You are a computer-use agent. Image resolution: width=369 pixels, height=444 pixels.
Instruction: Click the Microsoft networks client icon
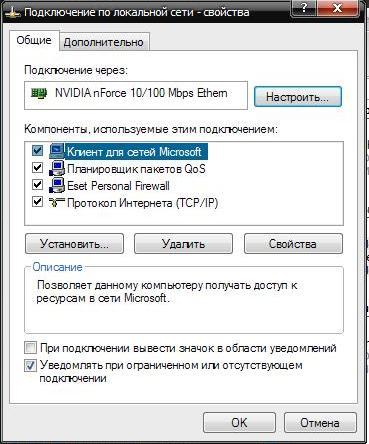[x=57, y=151]
